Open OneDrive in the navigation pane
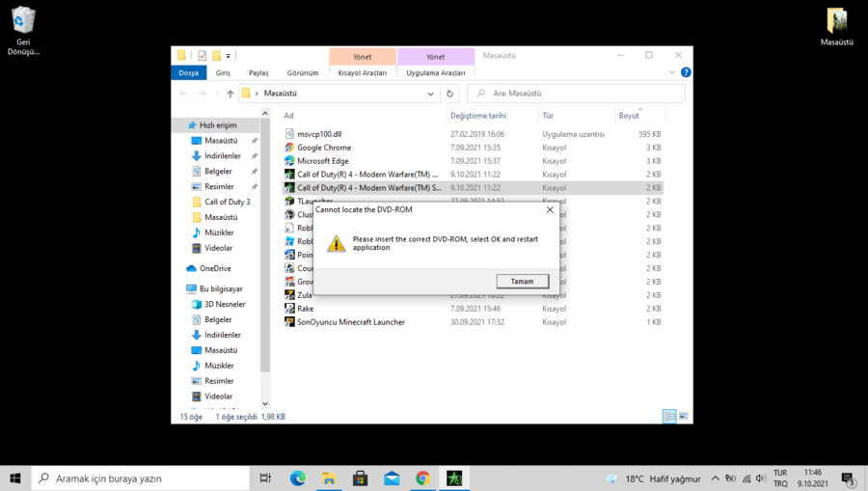 click(215, 268)
